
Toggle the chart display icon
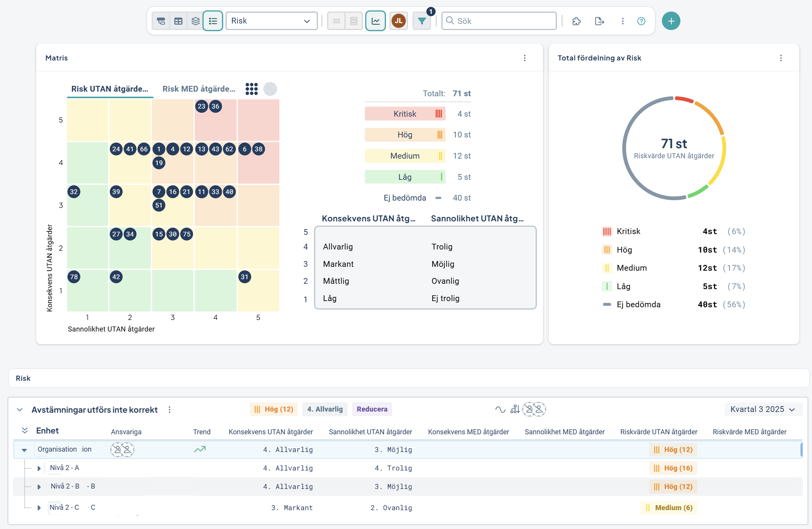click(376, 21)
